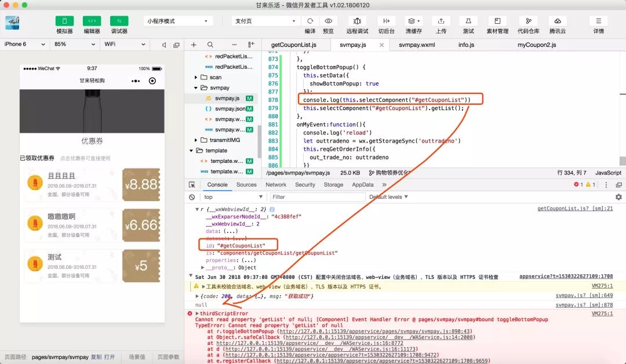
Task: Open svmpay.js? [sm]:649 source link
Action: click(584, 296)
